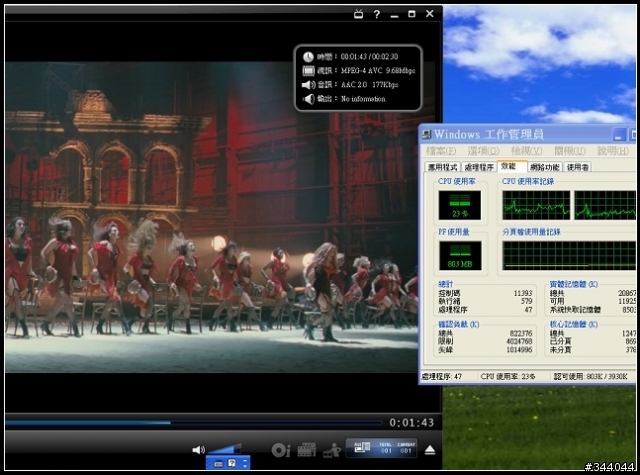Click the commit total value 822376
The width and height of the screenshot is (640, 475).
521,333
